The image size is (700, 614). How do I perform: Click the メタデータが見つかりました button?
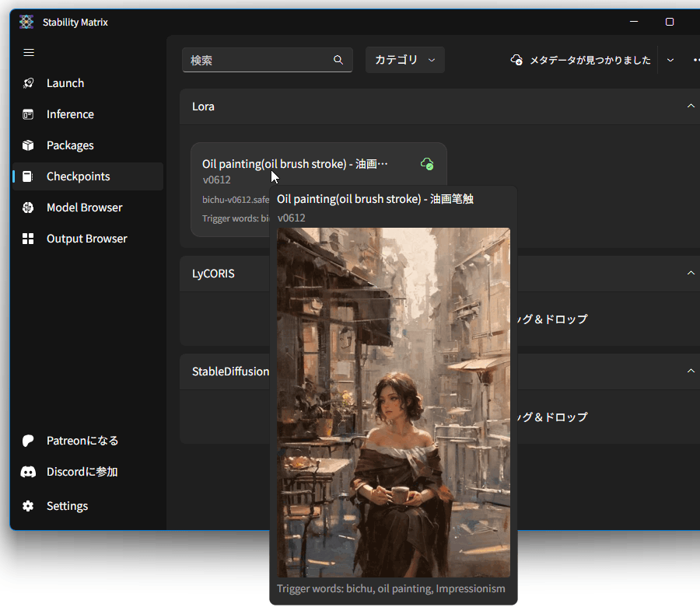pyautogui.click(x=580, y=61)
